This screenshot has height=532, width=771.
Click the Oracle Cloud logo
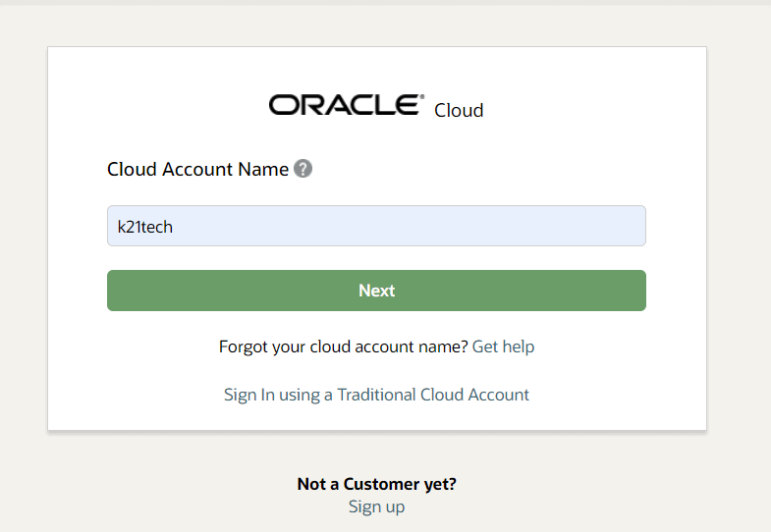click(x=376, y=106)
